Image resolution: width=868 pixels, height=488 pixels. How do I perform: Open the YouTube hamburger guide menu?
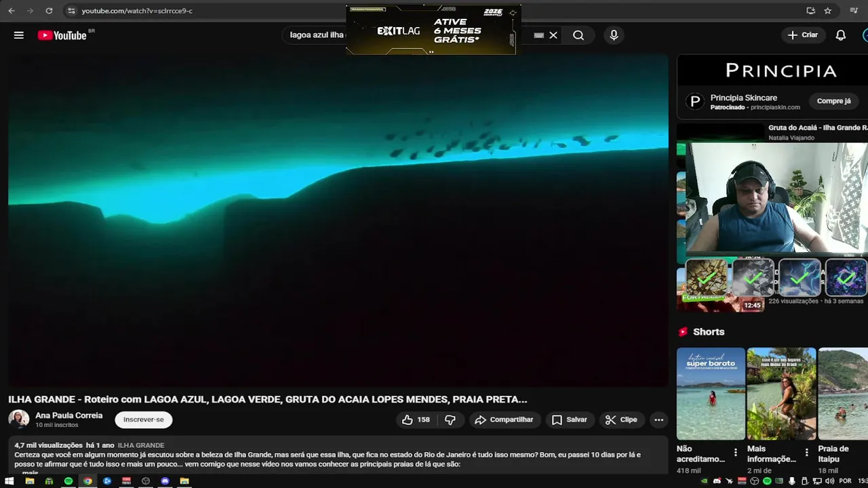click(x=19, y=35)
